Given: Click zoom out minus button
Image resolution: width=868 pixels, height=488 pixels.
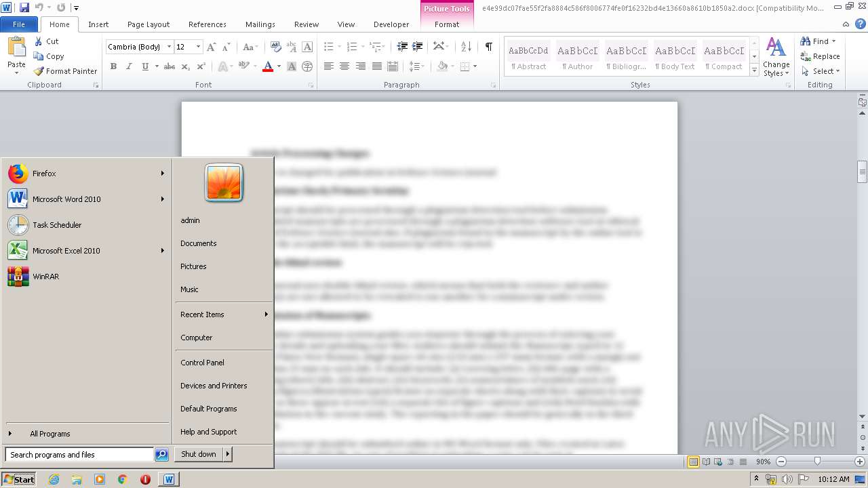Looking at the screenshot, I should 781,462.
